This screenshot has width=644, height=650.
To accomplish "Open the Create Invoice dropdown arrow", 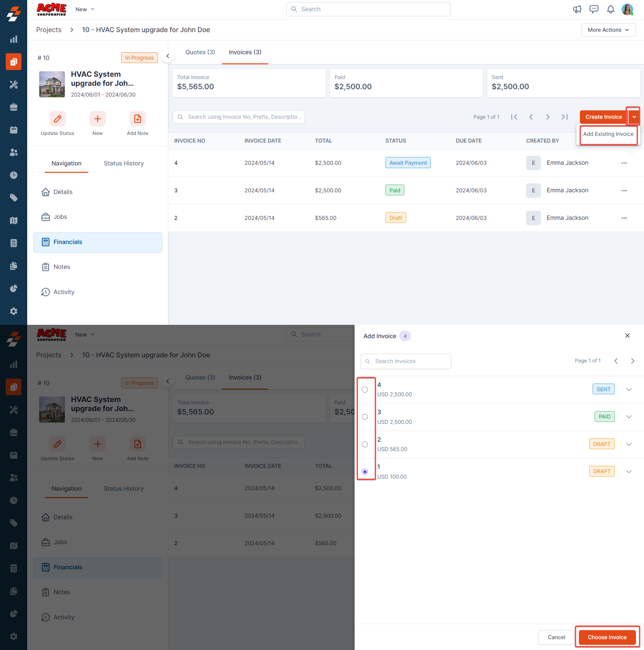I will click(634, 117).
